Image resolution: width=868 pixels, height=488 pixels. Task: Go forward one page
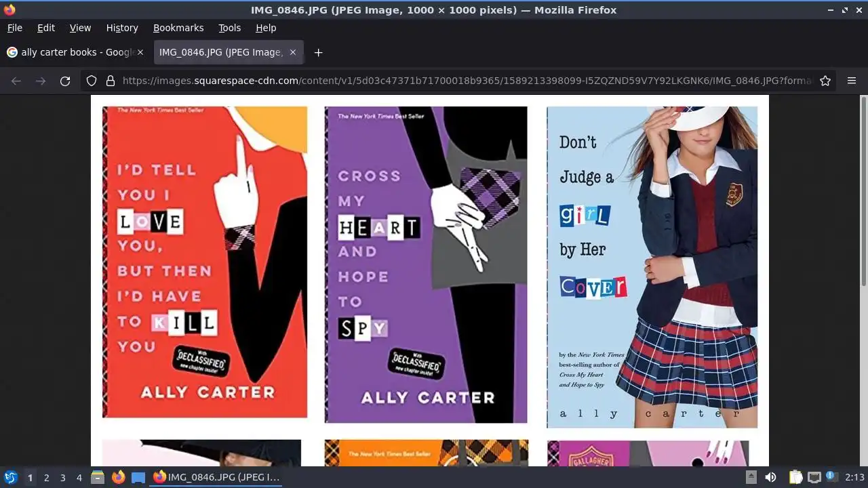[x=41, y=81]
